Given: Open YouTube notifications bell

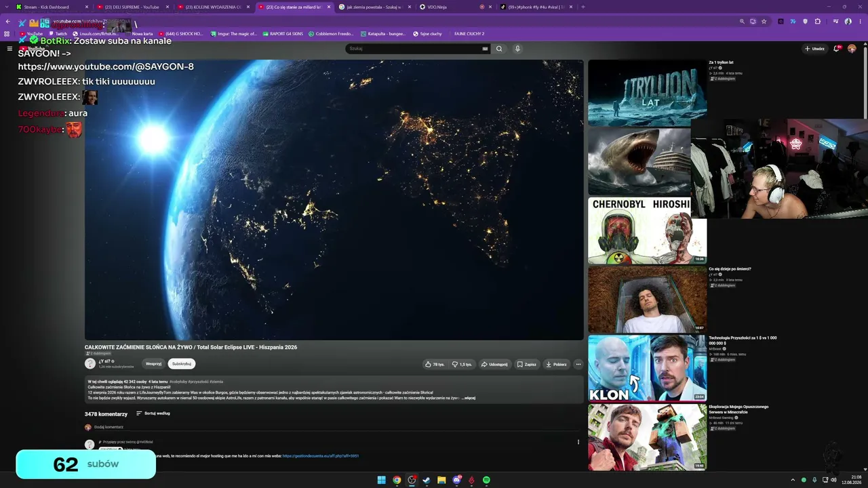Looking at the screenshot, I should [837, 49].
